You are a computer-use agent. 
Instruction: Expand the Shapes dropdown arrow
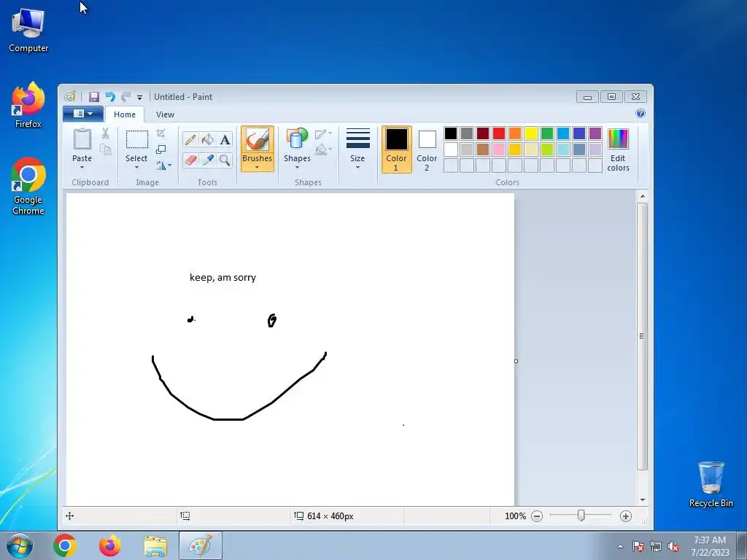297,167
